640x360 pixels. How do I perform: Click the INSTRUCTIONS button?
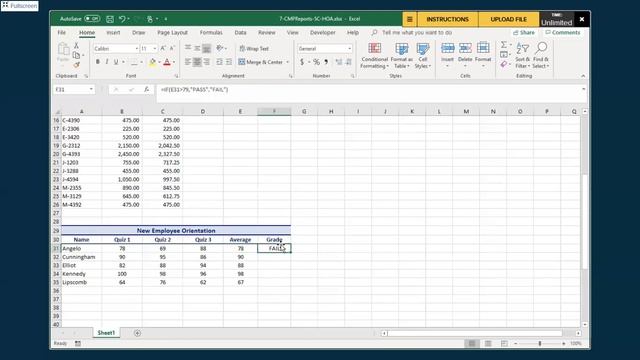[x=447, y=19]
